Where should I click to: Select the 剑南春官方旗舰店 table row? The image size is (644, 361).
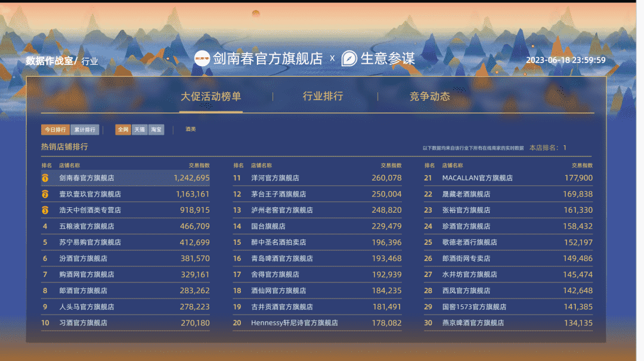tap(125, 178)
